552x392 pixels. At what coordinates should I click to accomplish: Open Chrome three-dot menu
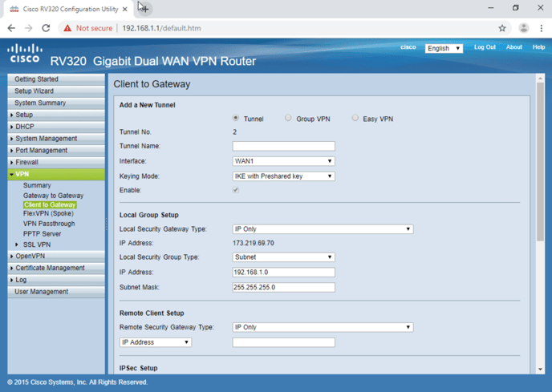pos(542,28)
